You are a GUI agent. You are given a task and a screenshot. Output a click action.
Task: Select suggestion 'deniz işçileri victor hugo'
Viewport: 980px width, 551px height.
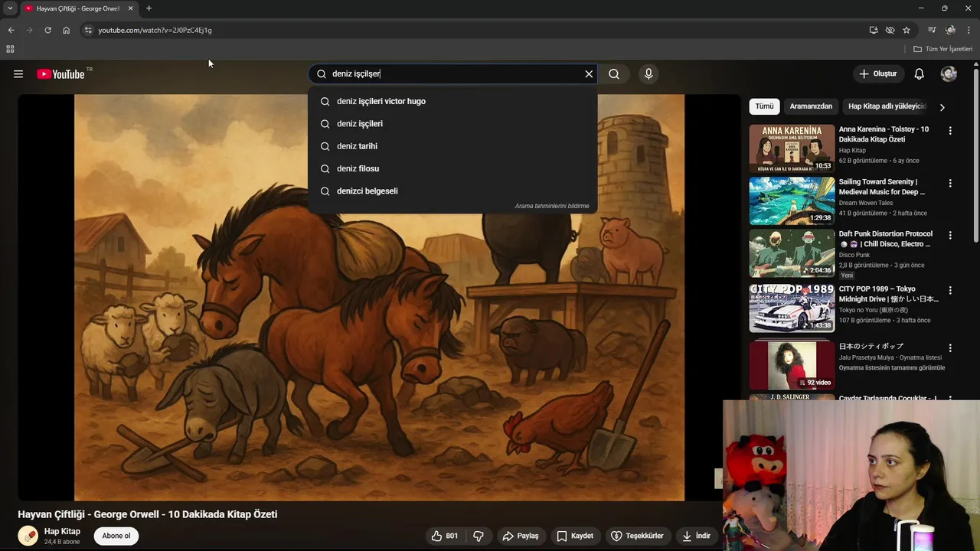[452, 101]
